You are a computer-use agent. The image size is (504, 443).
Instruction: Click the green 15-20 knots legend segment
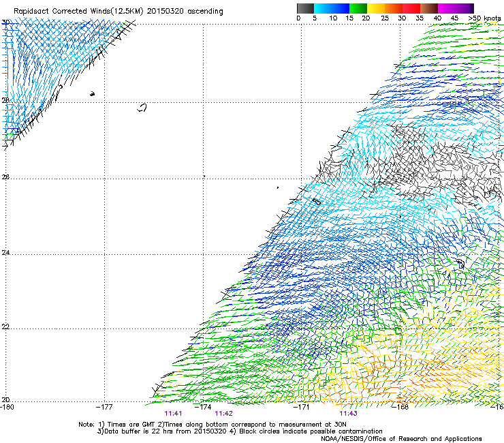[x=358, y=8]
